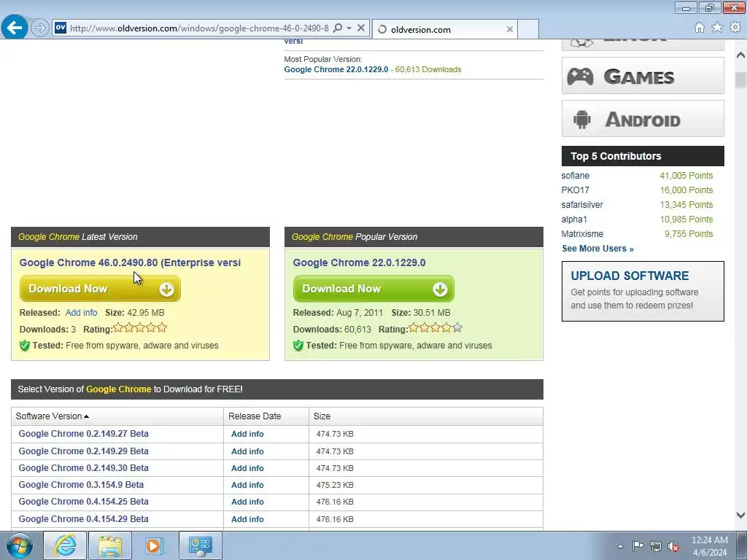
Task: Open the Upload Software box
Action: pyautogui.click(x=643, y=291)
